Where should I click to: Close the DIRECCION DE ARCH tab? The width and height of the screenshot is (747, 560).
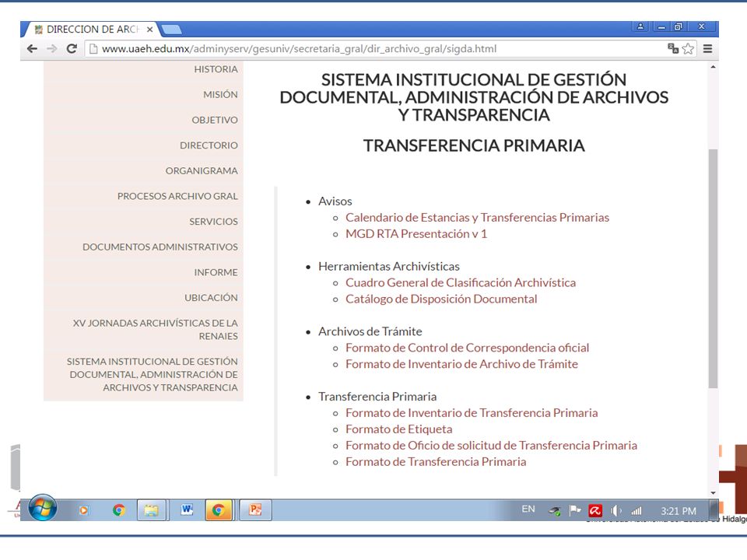[x=149, y=30]
